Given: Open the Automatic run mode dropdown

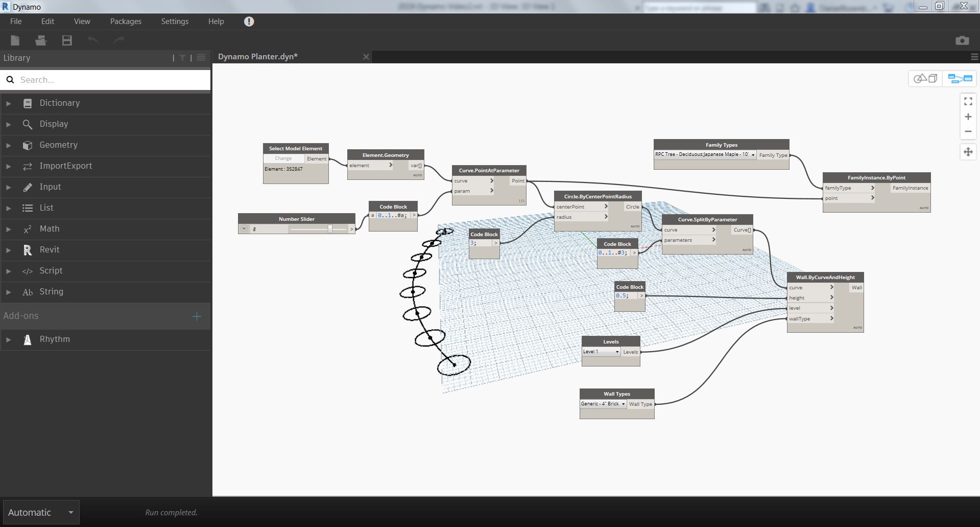Looking at the screenshot, I should pyautogui.click(x=41, y=512).
